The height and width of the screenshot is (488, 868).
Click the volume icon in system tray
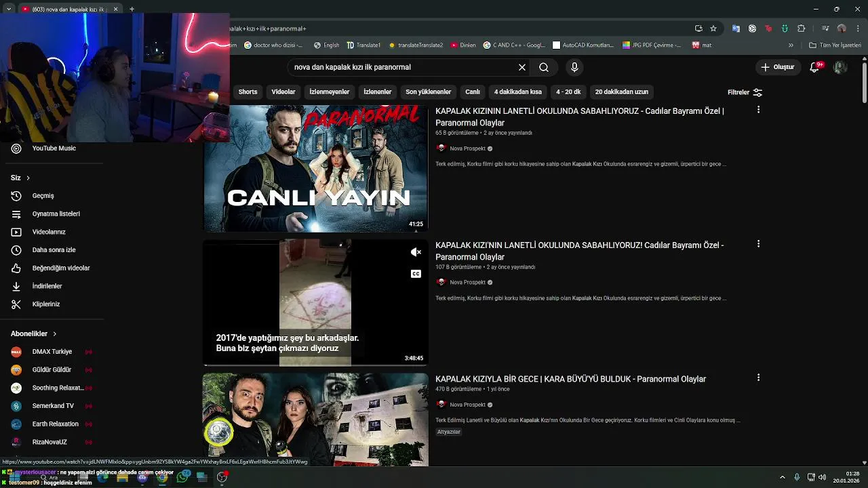(x=823, y=477)
